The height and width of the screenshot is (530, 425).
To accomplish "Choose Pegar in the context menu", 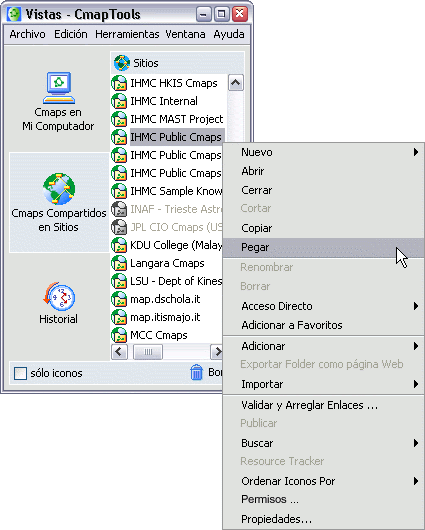I will point(324,247).
